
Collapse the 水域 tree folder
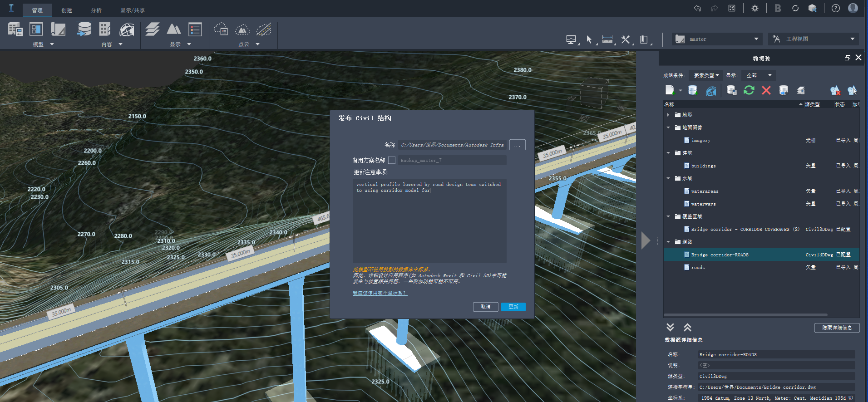click(668, 178)
